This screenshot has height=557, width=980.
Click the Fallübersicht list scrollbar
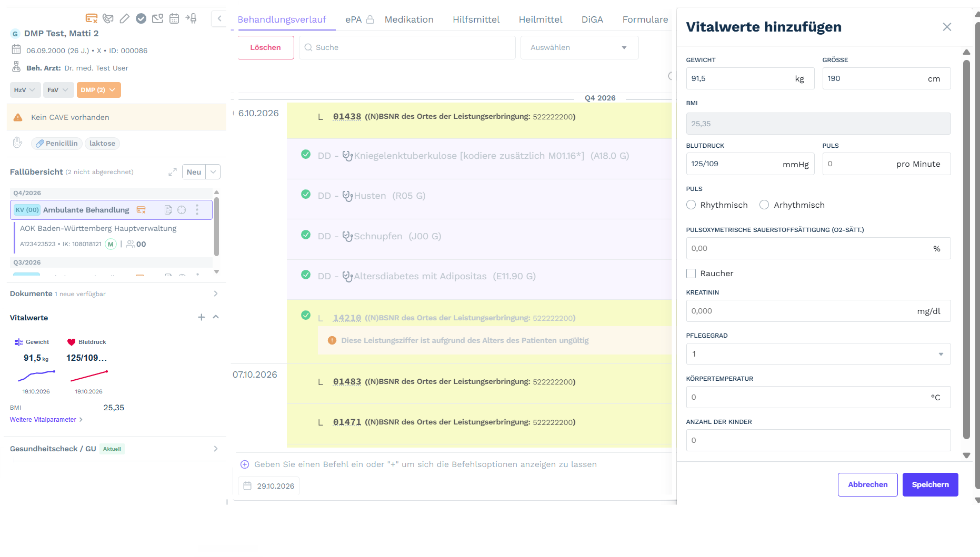216,226
